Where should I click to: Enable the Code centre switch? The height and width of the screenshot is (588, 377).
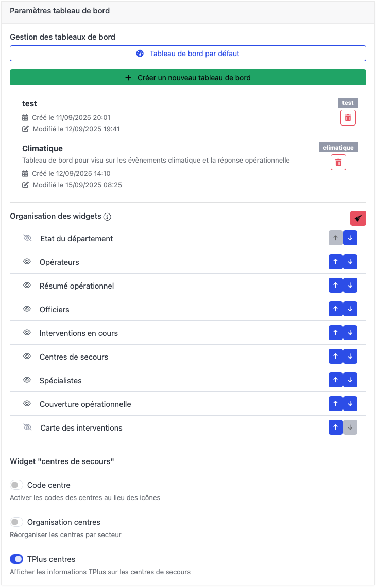[16, 485]
